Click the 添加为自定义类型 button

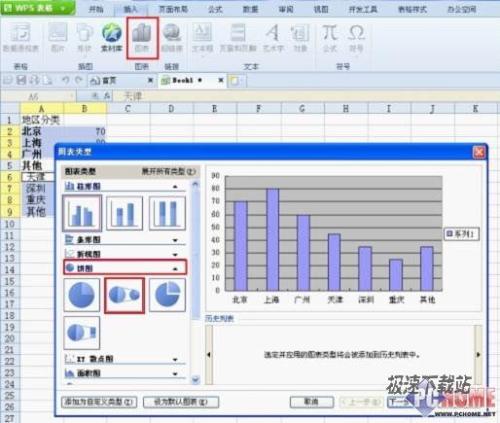click(99, 402)
